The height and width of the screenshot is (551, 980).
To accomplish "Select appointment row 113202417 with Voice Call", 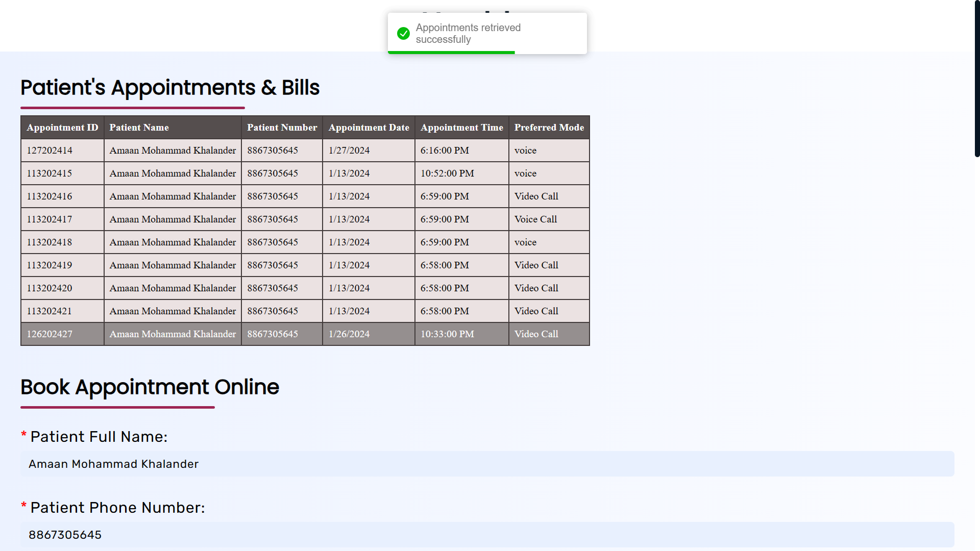I will coord(50,219).
